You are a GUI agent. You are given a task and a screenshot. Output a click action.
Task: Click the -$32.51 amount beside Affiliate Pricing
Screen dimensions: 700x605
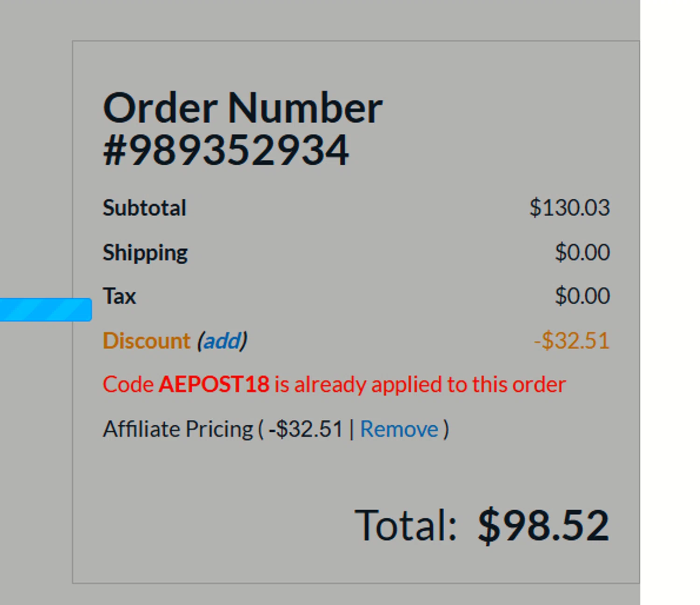click(x=306, y=429)
